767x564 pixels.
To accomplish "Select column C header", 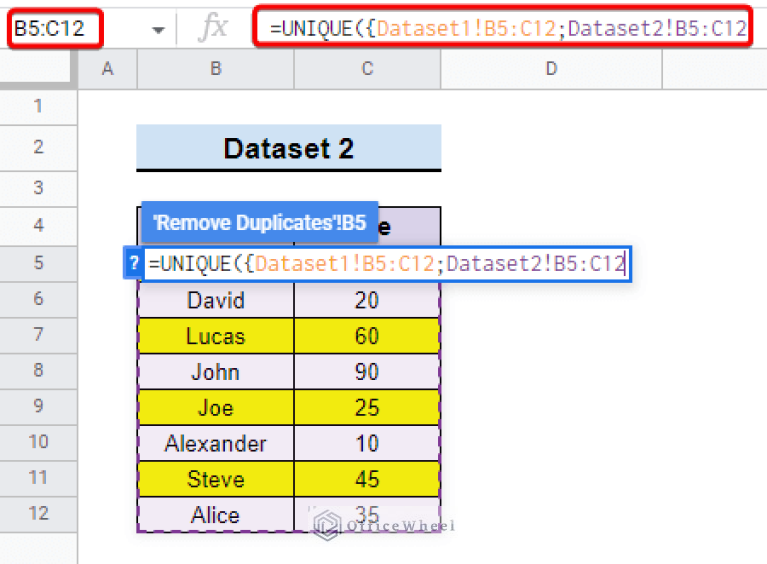I will tap(367, 68).
